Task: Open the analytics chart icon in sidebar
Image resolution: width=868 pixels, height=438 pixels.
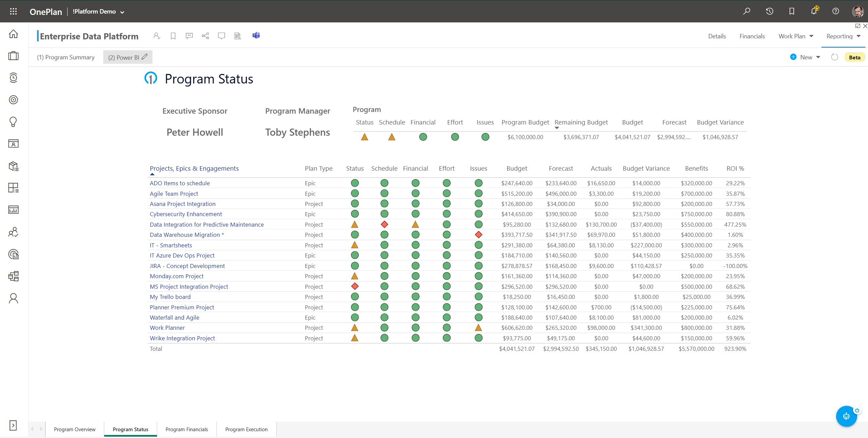Action: click(x=13, y=209)
